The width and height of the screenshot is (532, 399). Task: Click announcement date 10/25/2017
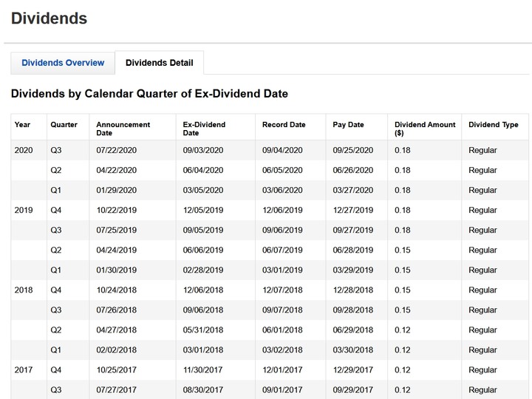tap(117, 370)
